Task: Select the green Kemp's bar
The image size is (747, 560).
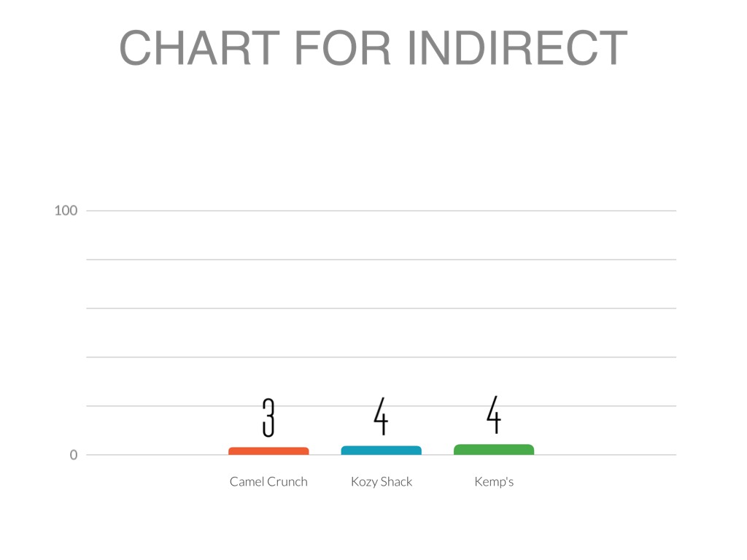Action: click(494, 450)
